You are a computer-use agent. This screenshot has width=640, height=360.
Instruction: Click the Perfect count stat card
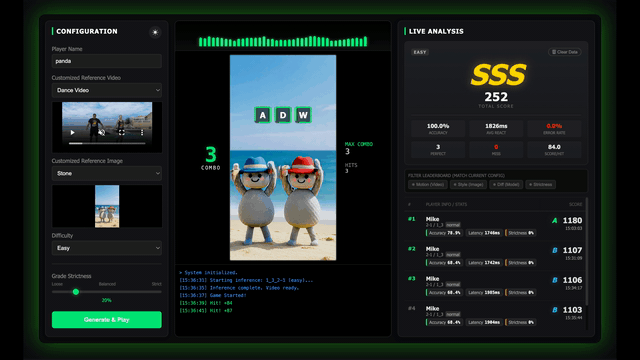pos(438,149)
